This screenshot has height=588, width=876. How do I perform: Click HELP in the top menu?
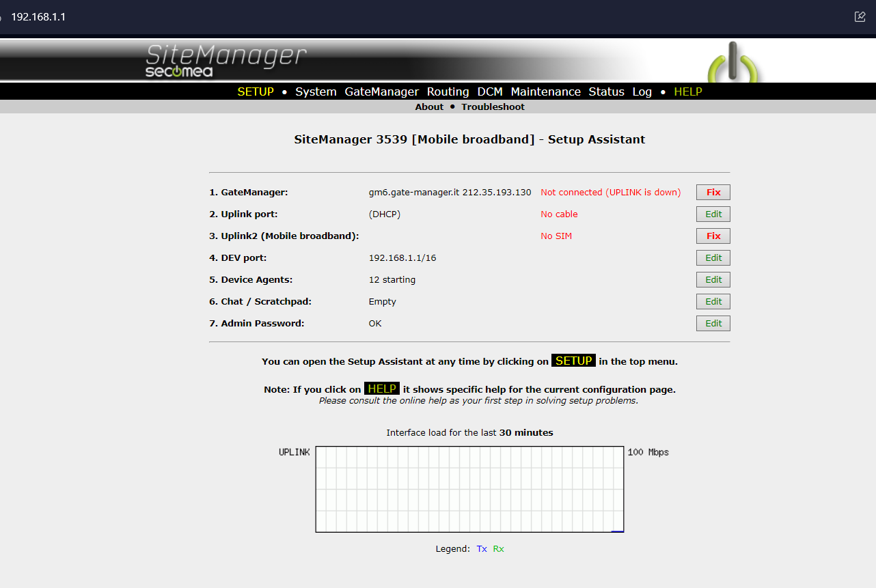tap(688, 92)
